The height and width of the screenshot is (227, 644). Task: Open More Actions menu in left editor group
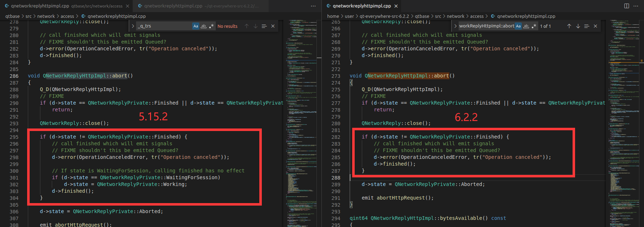point(313,6)
